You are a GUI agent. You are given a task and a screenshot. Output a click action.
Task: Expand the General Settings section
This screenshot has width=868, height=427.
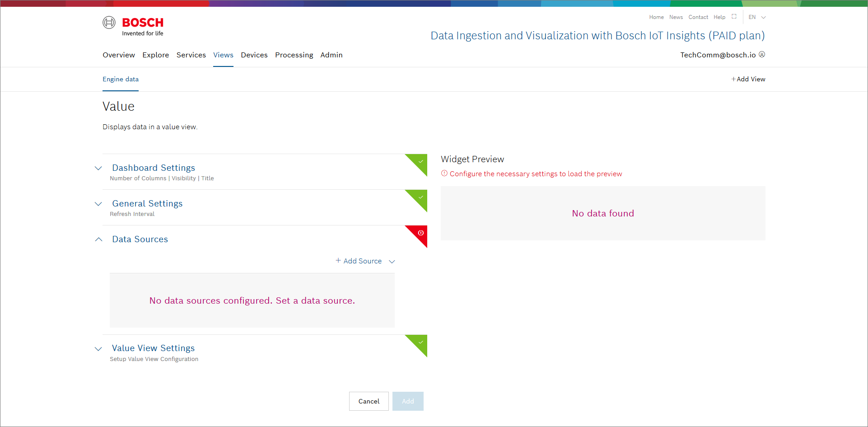(98, 204)
